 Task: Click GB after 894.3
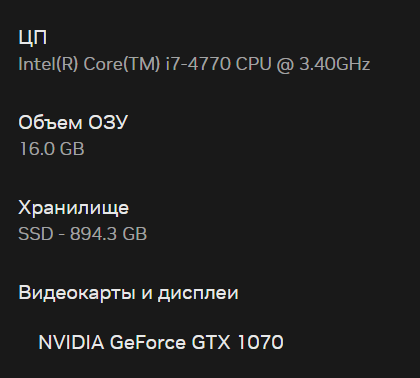tap(134, 234)
